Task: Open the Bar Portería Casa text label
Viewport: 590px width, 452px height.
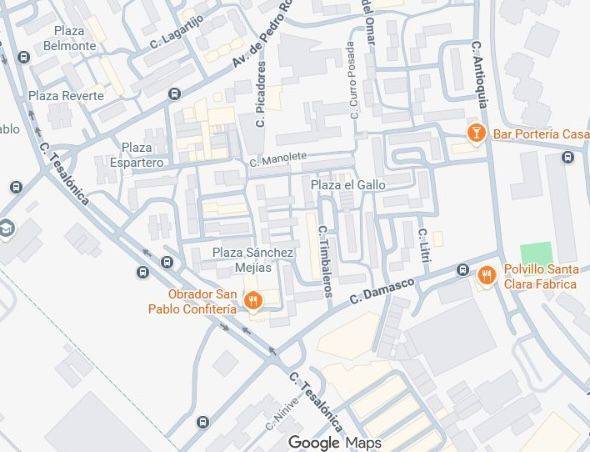Action: point(541,134)
